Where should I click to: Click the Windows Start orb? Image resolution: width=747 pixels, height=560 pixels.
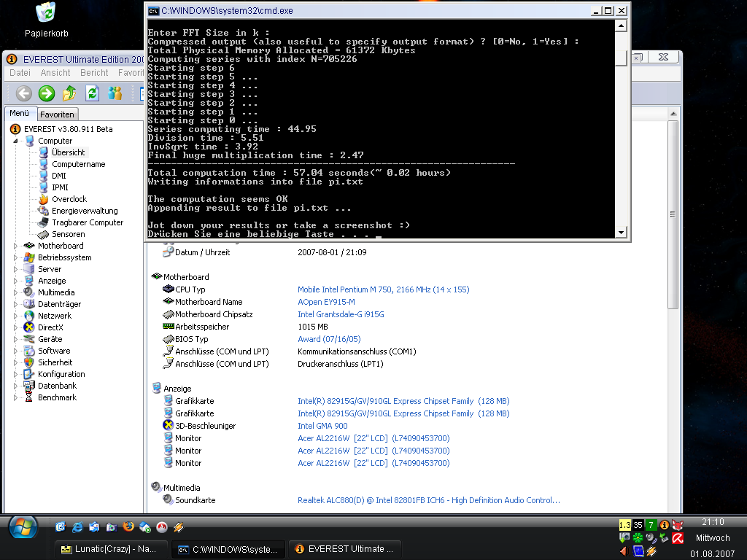pyautogui.click(x=23, y=528)
